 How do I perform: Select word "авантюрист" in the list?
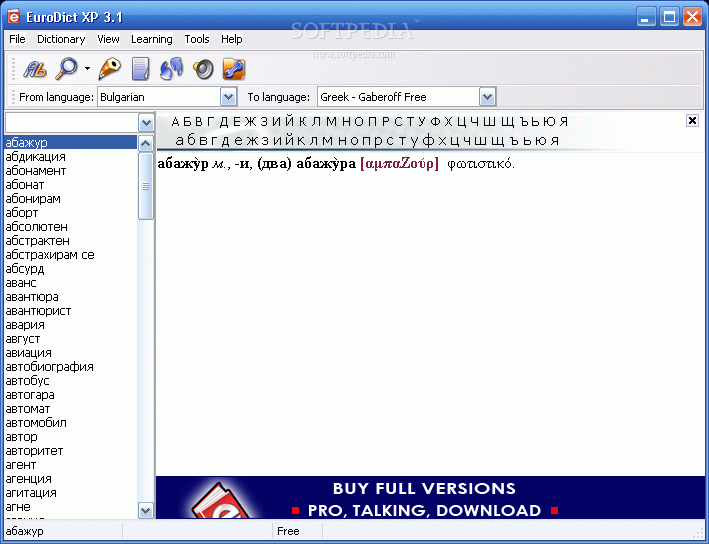(x=71, y=311)
